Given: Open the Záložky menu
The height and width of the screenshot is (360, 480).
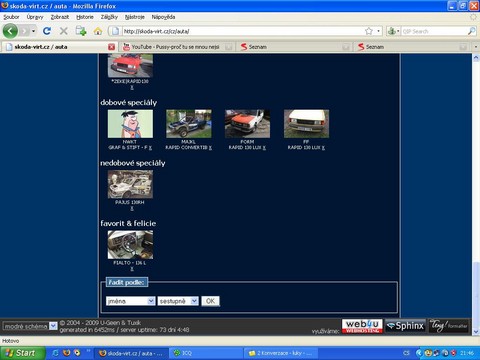Looking at the screenshot, I should pos(109,17).
